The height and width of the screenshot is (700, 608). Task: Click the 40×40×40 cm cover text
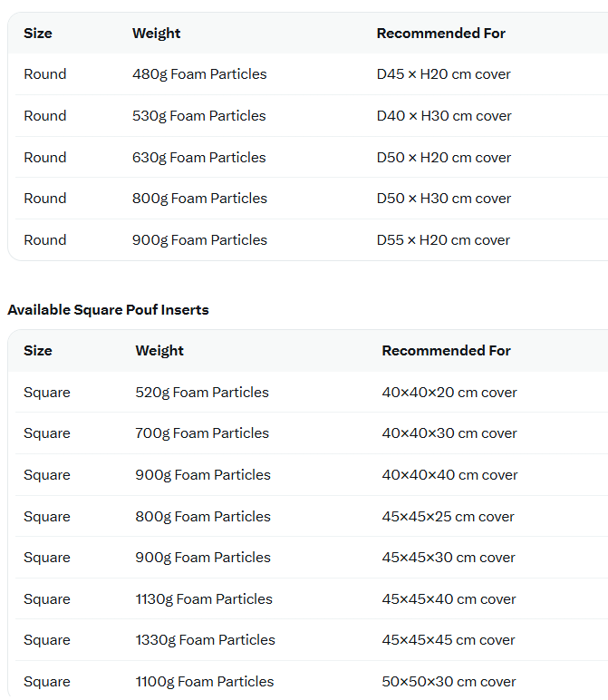click(x=449, y=475)
